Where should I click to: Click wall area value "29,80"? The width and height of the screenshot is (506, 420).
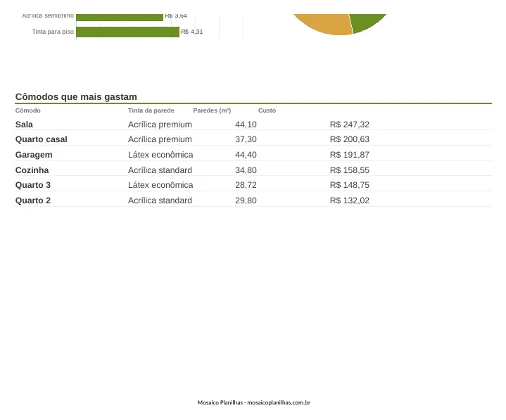pos(246,201)
